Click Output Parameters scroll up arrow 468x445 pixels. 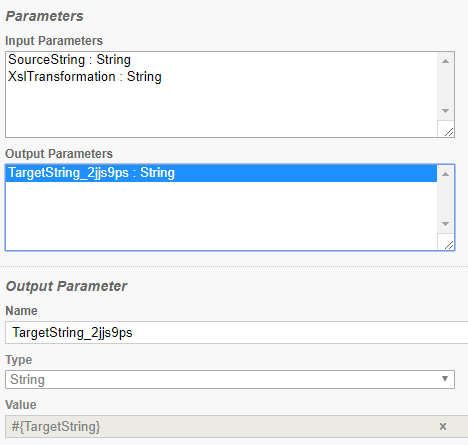point(445,174)
